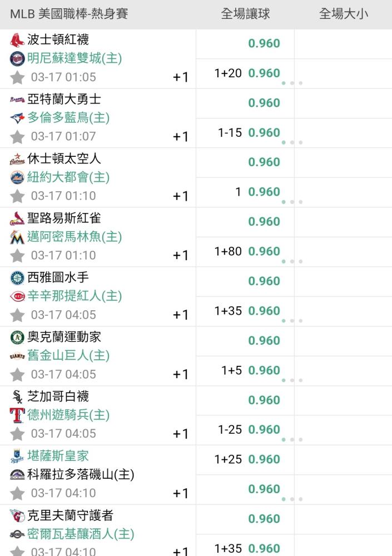Toggle favorite star for 03-17 01:07 Braves game

[x=17, y=137]
